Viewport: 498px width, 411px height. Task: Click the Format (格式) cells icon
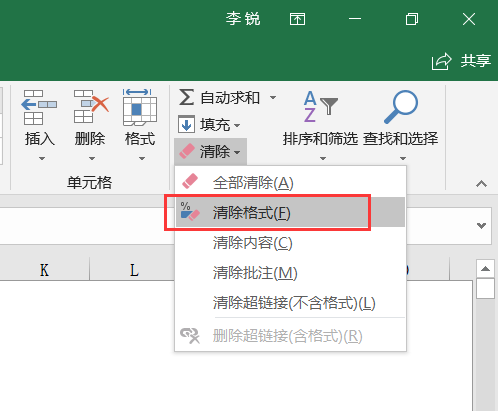(x=140, y=107)
